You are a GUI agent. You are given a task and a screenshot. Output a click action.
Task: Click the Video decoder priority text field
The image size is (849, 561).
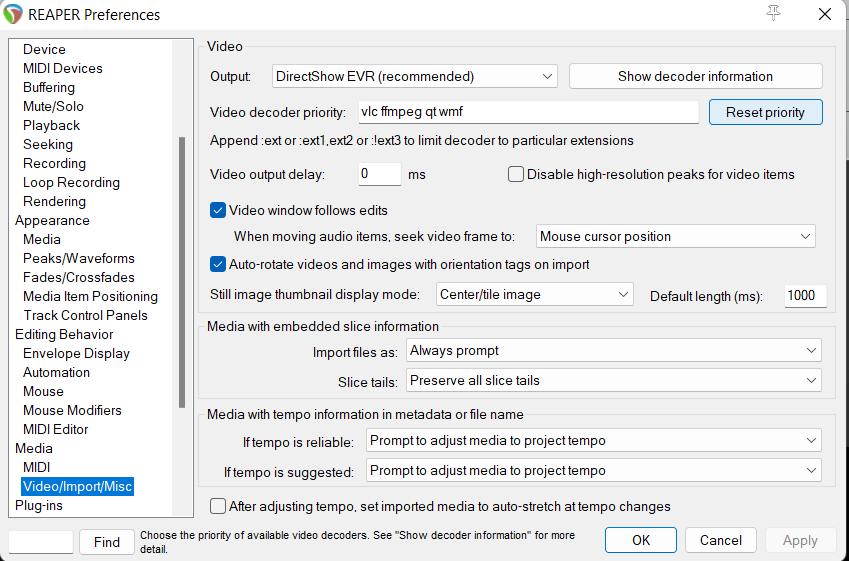pyautogui.click(x=527, y=113)
